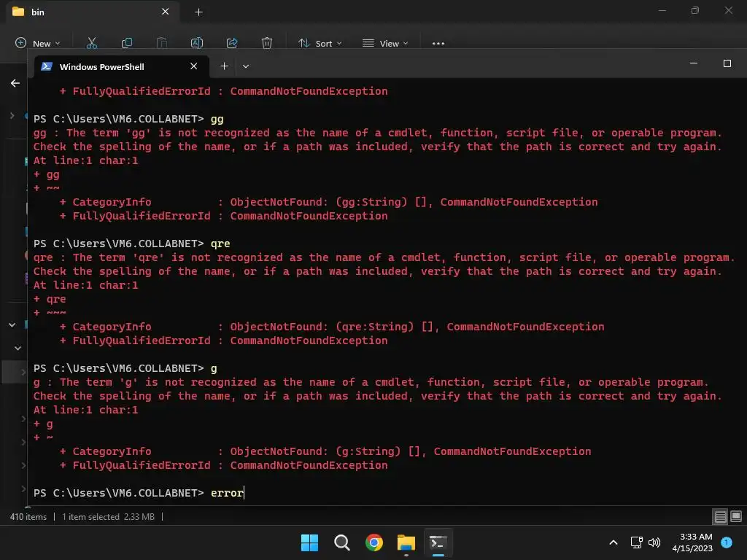
Task: Click the Terminal icon in taskbar
Action: (438, 542)
